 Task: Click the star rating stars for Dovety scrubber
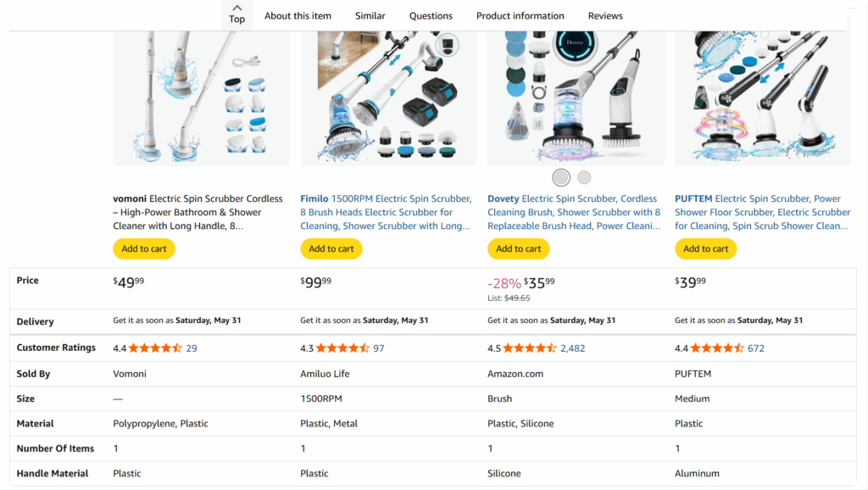point(529,348)
